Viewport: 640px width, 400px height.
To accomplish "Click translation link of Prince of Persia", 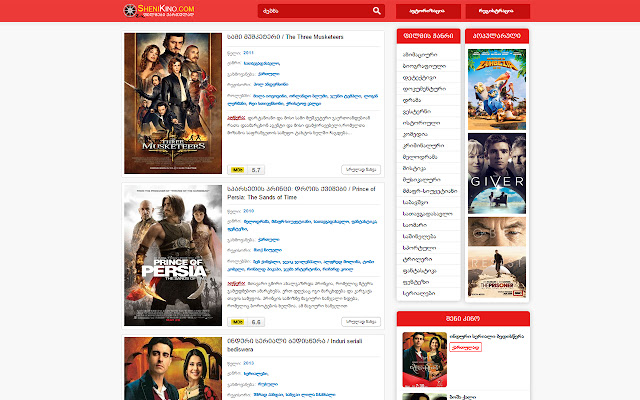I will pyautogui.click(x=269, y=240).
